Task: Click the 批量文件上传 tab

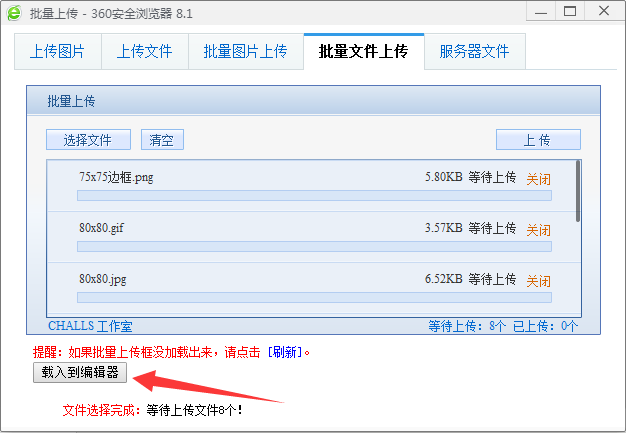Action: [x=363, y=51]
